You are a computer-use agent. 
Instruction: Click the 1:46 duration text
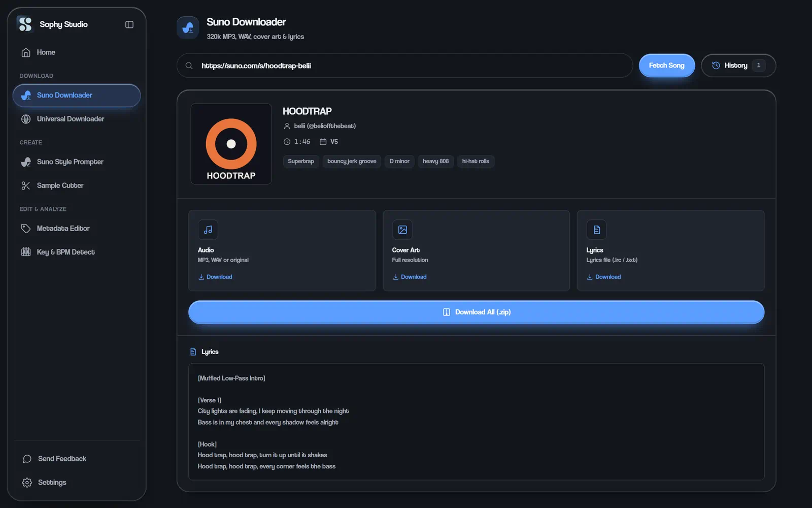point(302,142)
